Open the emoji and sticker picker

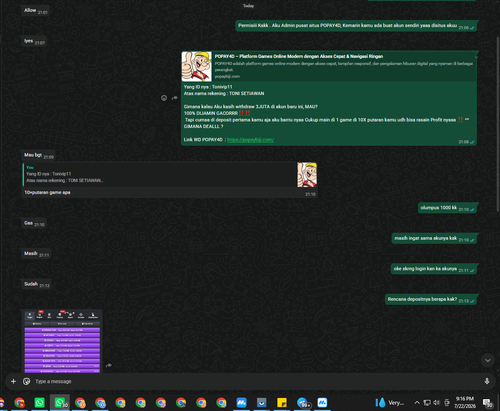point(27,381)
